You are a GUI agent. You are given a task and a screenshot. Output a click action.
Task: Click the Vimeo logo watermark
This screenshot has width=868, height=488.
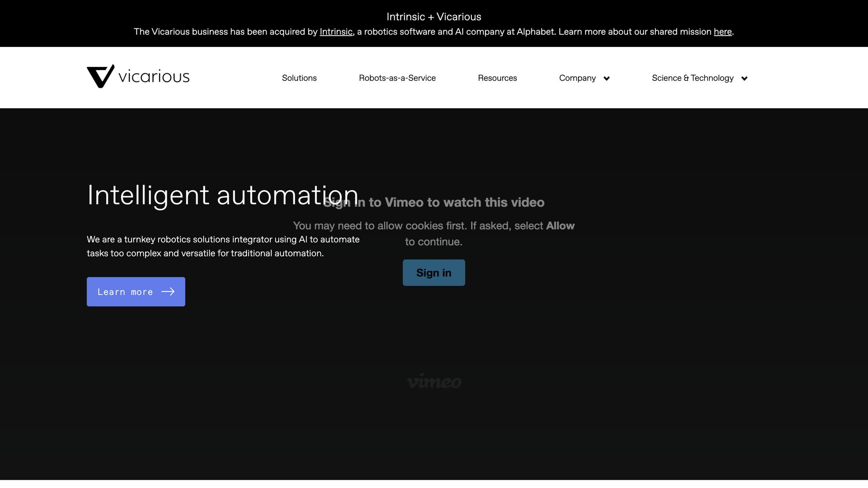click(x=434, y=381)
